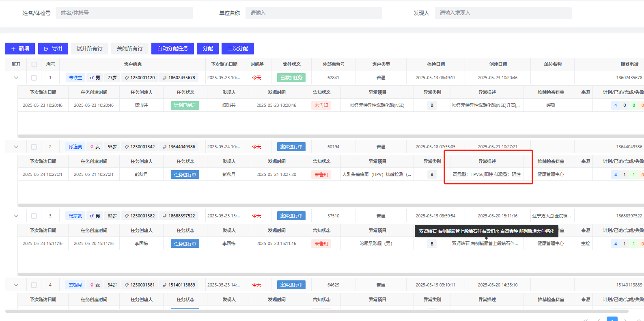Focus the 单位名称 input field
The width and height of the screenshot is (644, 321).
[x=314, y=13]
